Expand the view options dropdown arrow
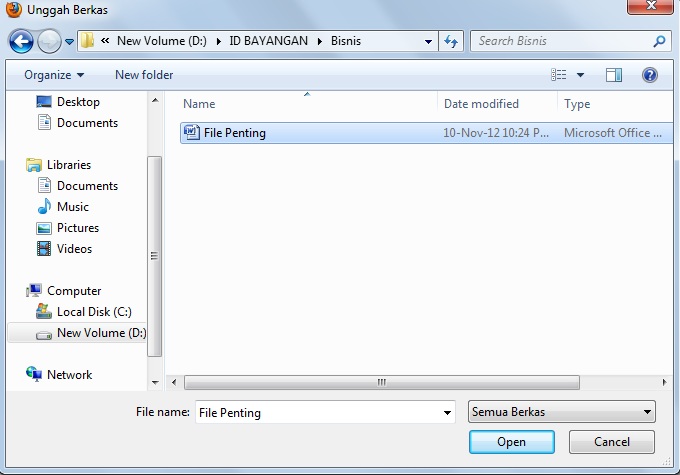Screen dimensions: 680x475 click(x=580, y=75)
